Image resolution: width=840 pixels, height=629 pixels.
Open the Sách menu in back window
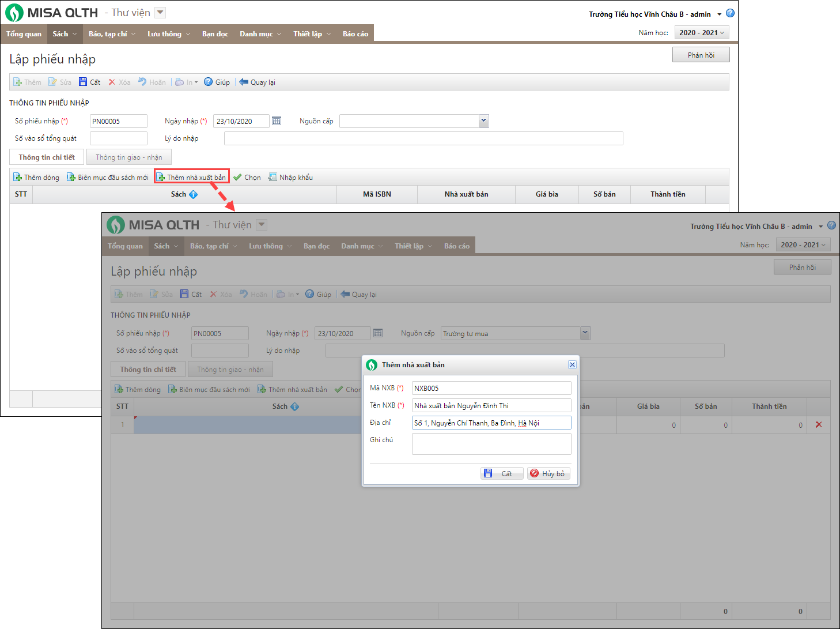[x=65, y=34]
